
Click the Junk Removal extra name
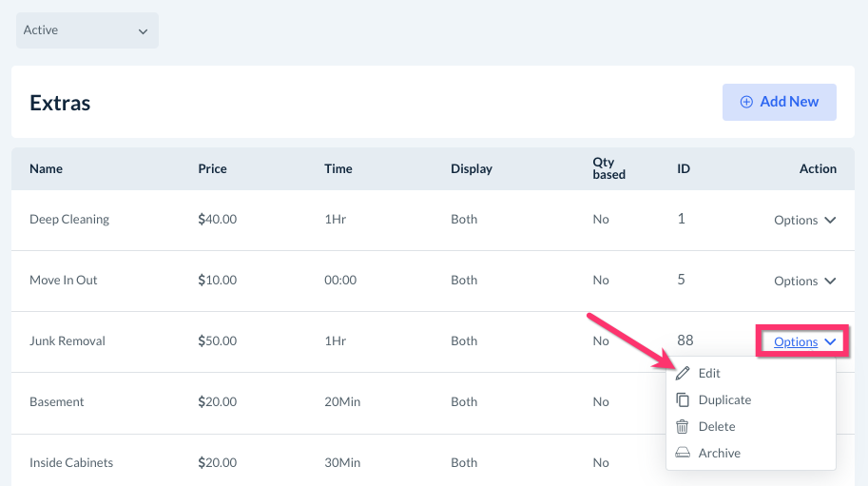pos(68,341)
